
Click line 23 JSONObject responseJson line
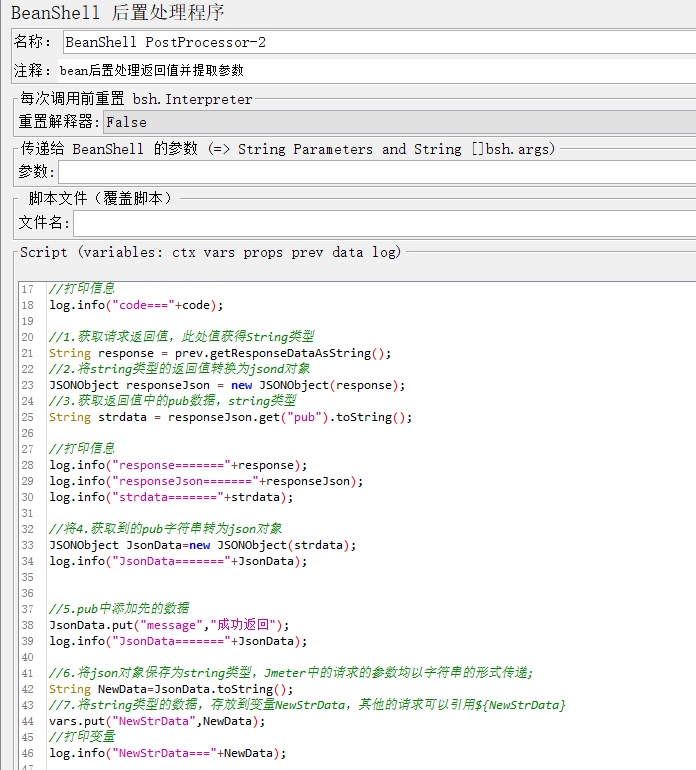coord(227,385)
